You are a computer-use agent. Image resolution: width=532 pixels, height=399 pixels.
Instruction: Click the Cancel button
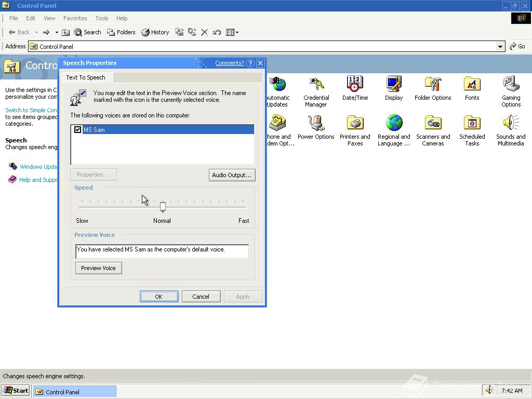point(201,297)
